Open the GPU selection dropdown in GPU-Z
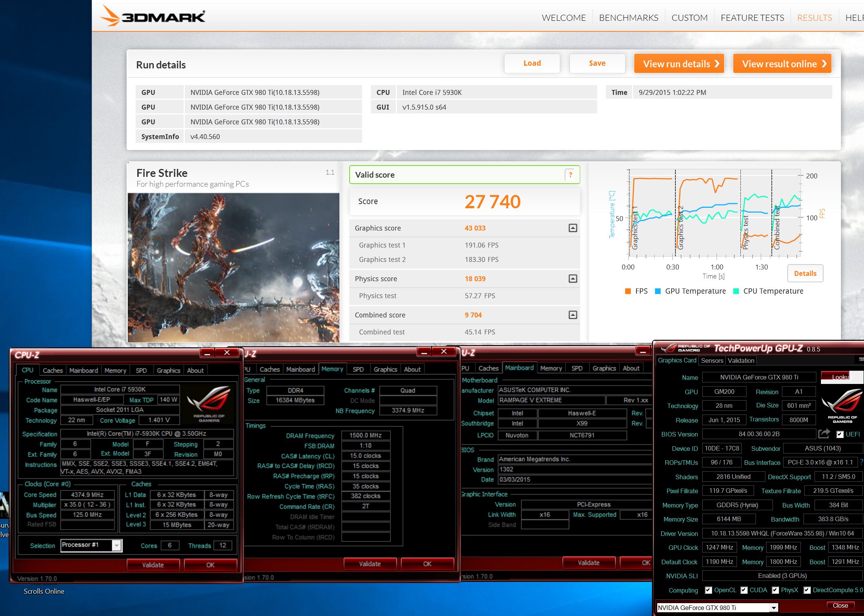Screen dimensions: 864x616 click(x=717, y=608)
